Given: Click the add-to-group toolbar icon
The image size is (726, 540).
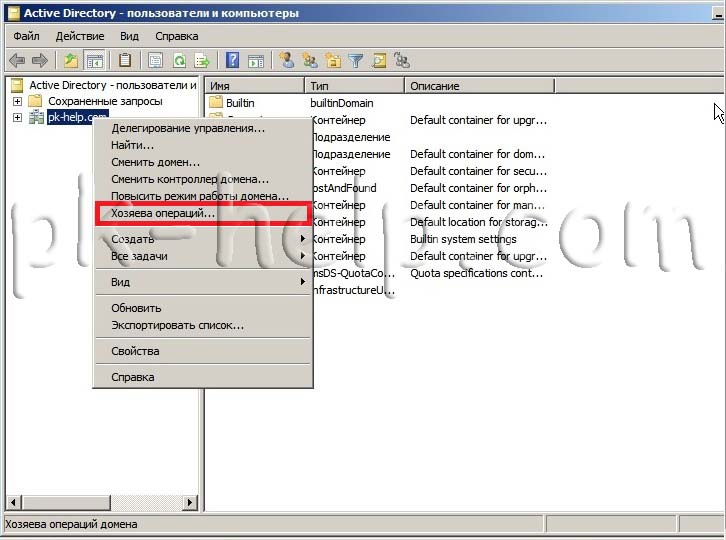Looking at the screenshot, I should [x=401, y=61].
